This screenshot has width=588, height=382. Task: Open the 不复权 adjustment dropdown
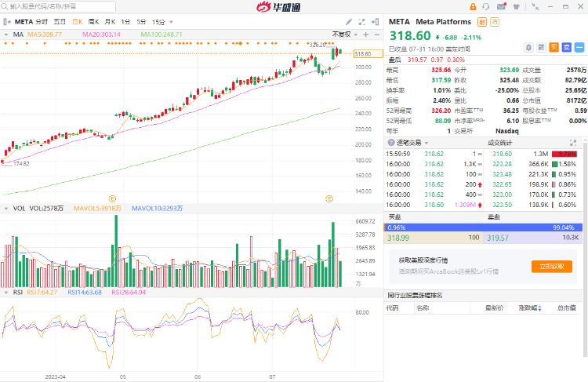pos(343,35)
